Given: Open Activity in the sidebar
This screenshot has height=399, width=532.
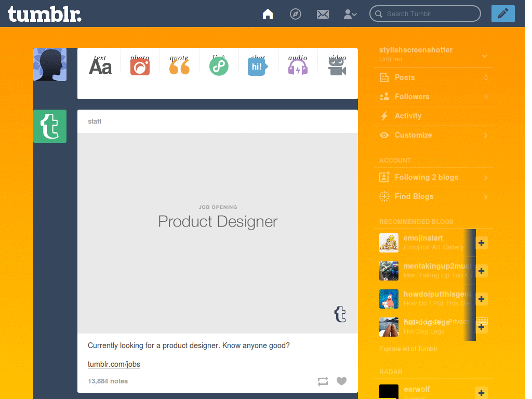Looking at the screenshot, I should pyautogui.click(x=434, y=116).
